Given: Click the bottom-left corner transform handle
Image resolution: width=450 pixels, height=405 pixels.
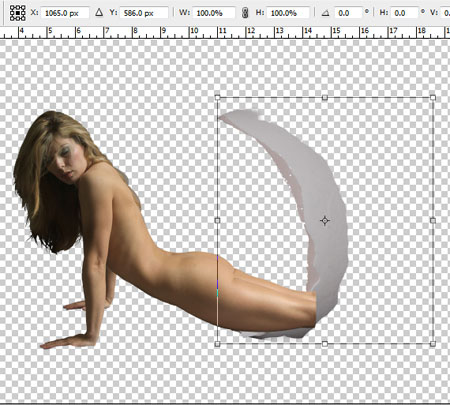Looking at the screenshot, I should pyautogui.click(x=217, y=343).
